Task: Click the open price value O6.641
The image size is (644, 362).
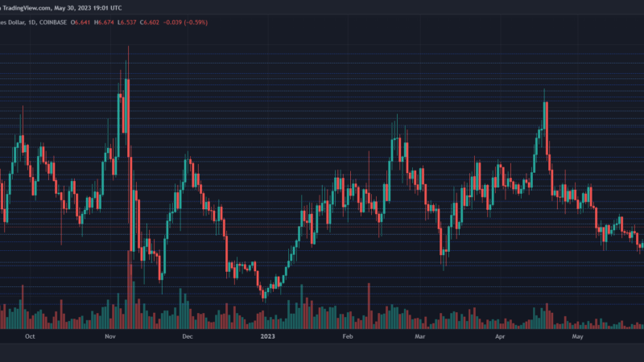Action: coord(80,23)
